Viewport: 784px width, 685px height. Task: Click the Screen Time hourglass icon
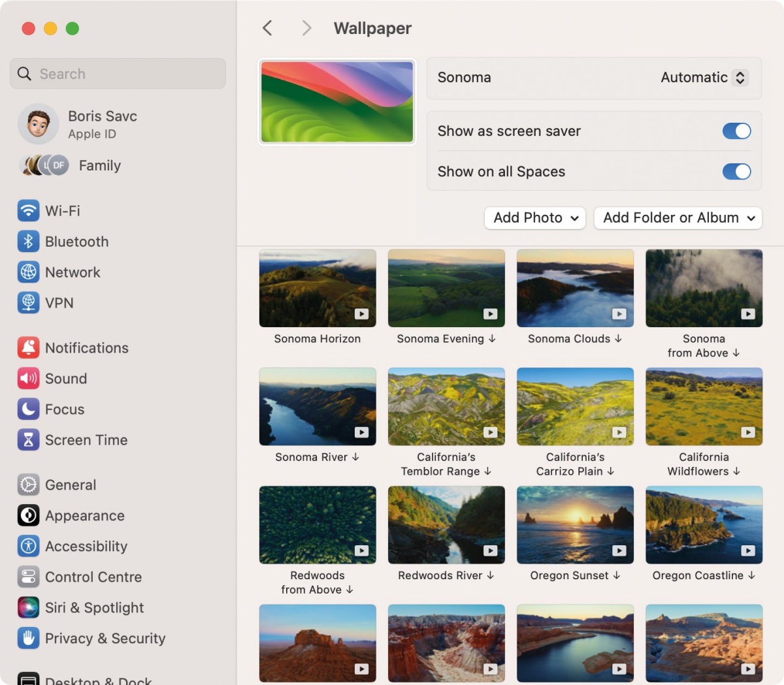[28, 440]
